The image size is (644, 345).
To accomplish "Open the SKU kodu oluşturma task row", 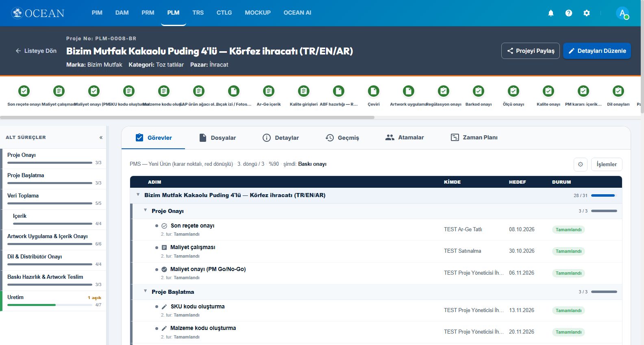I will coord(377,310).
